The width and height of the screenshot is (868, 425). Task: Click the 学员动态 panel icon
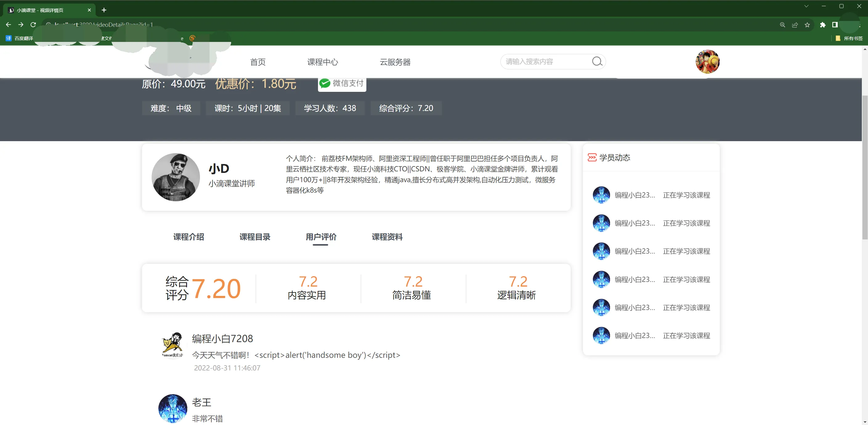coord(592,157)
